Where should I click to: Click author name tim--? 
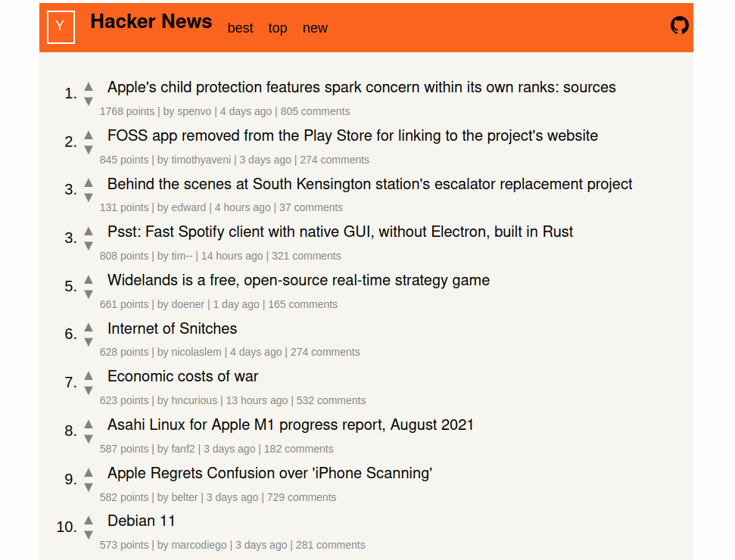(182, 256)
